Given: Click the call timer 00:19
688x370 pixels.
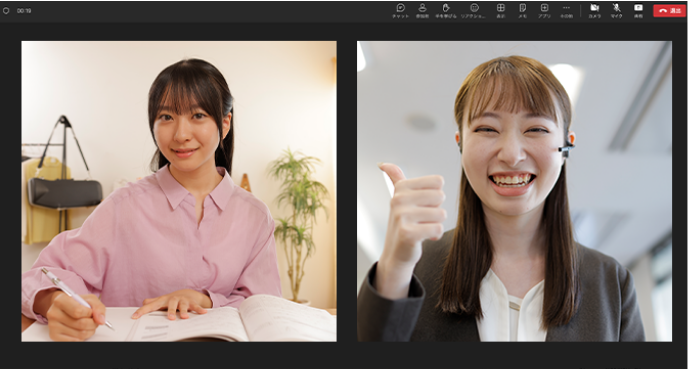Looking at the screenshot, I should tap(24, 11).
